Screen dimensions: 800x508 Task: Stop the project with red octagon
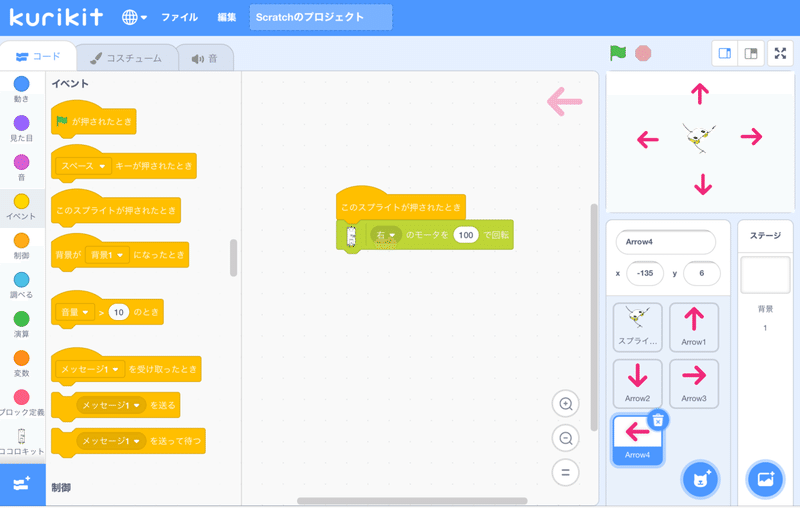pos(643,53)
